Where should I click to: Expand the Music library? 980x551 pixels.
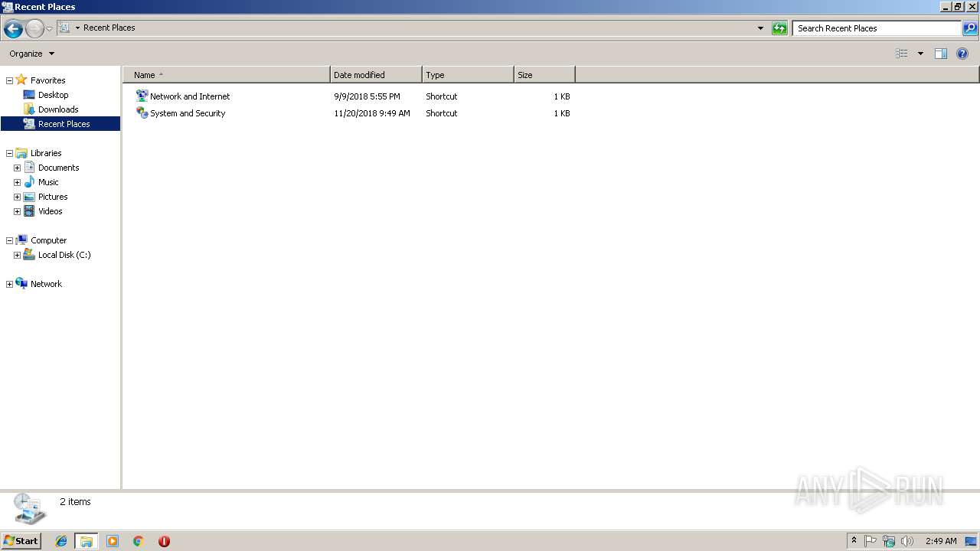coord(17,182)
